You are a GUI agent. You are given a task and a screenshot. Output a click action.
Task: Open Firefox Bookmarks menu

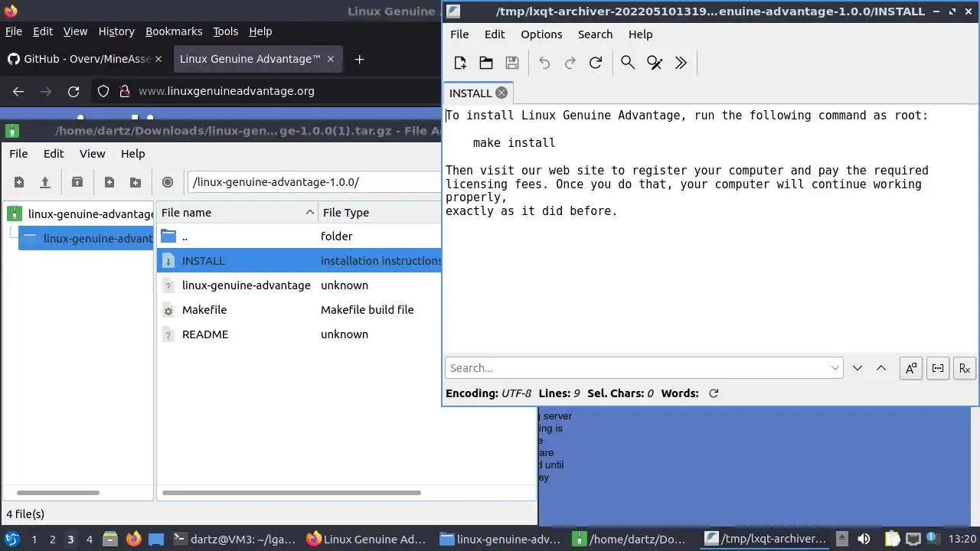tap(174, 31)
